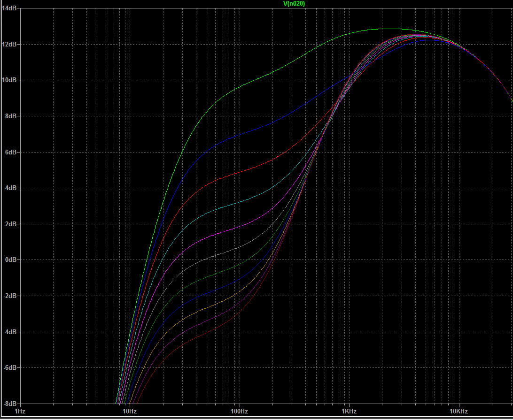
Task: Click the 1Hz frequency axis label
Action: (x=20, y=411)
